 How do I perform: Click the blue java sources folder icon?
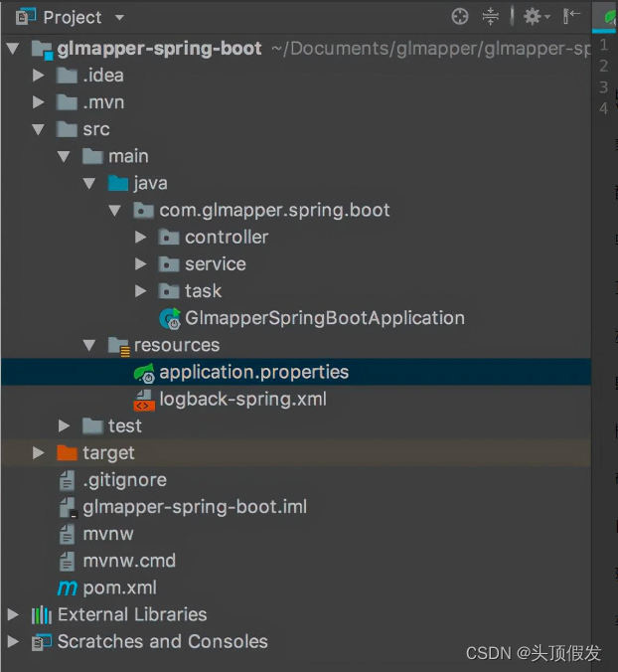pos(118,183)
